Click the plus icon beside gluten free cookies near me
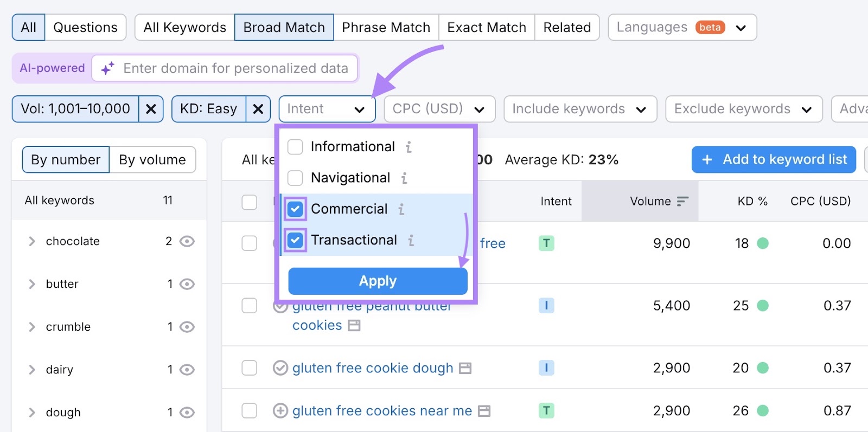Screen dimensions: 868x432 pos(279,411)
